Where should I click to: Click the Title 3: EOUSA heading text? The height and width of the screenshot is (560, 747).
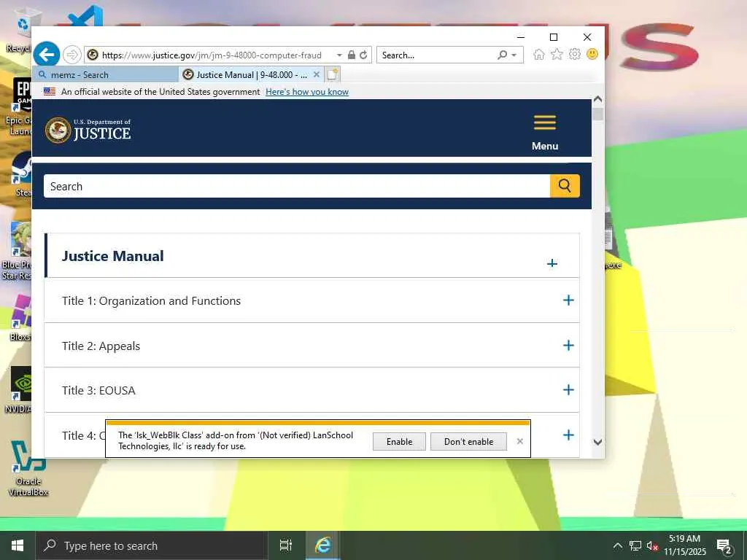pyautogui.click(x=98, y=391)
